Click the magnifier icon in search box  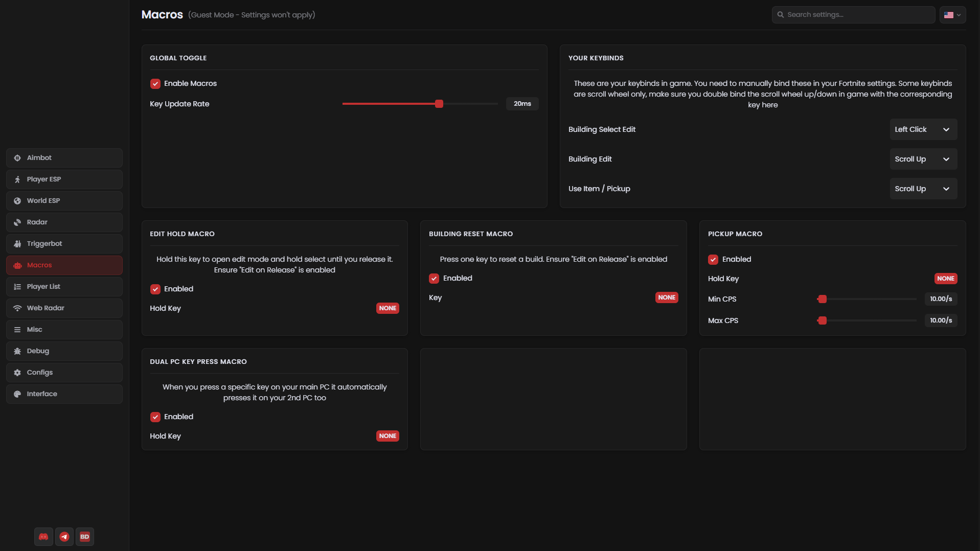781,15
